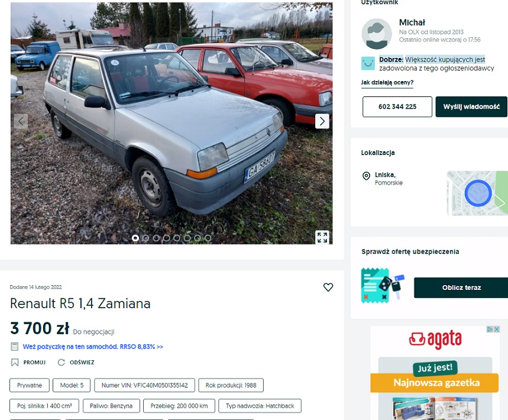
Task: Open the Jak działają oceny link
Action: (x=387, y=83)
